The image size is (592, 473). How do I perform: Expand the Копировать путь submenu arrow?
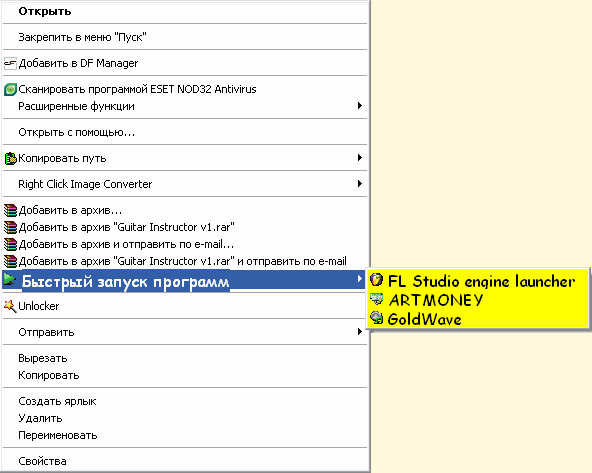[x=360, y=158]
